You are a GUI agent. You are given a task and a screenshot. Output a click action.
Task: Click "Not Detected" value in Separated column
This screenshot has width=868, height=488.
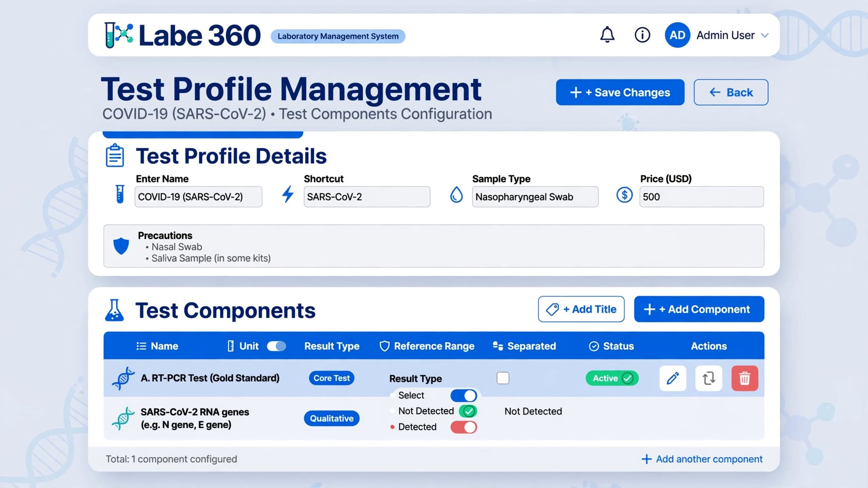[533, 411]
